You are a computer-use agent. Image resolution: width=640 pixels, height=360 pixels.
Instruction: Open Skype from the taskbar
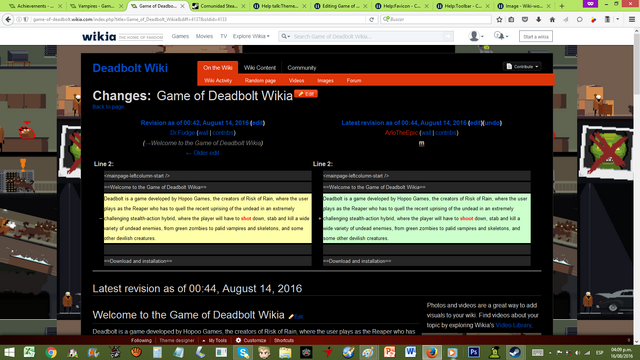point(243,352)
